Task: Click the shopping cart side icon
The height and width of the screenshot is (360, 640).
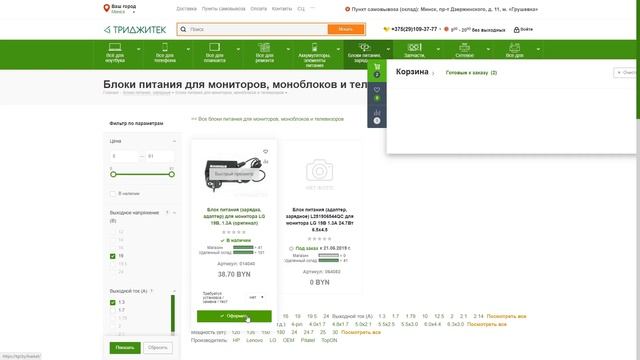Action: [377, 67]
